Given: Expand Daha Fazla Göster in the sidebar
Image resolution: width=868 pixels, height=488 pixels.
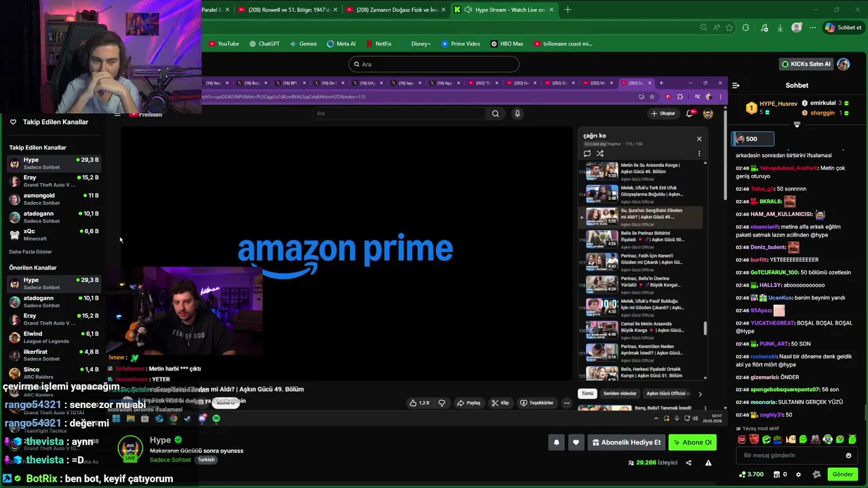Looking at the screenshot, I should coord(31,251).
